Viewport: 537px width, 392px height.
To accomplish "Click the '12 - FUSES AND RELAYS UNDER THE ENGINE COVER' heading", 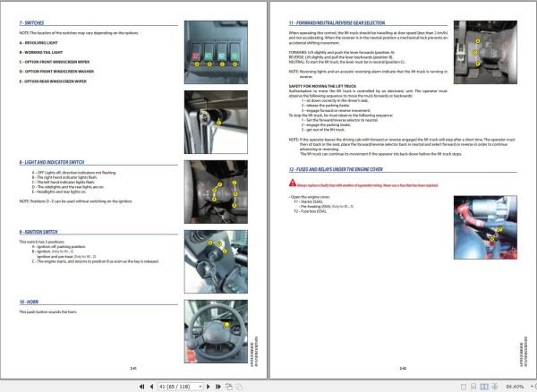I will tap(336, 169).
